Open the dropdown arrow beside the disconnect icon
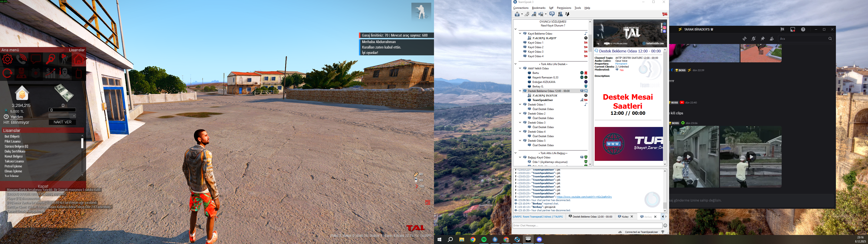Screen dimensions: 868x244 click(x=522, y=14)
